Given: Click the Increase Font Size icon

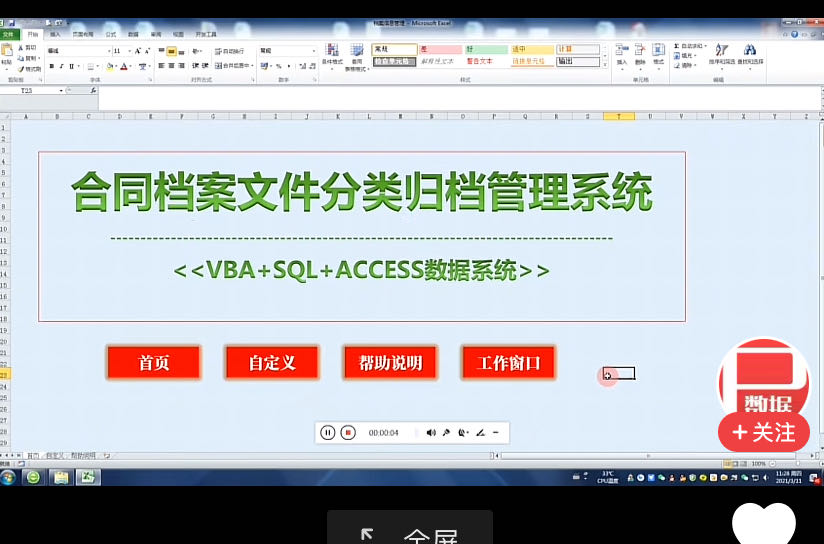Looking at the screenshot, I should coord(138,51).
